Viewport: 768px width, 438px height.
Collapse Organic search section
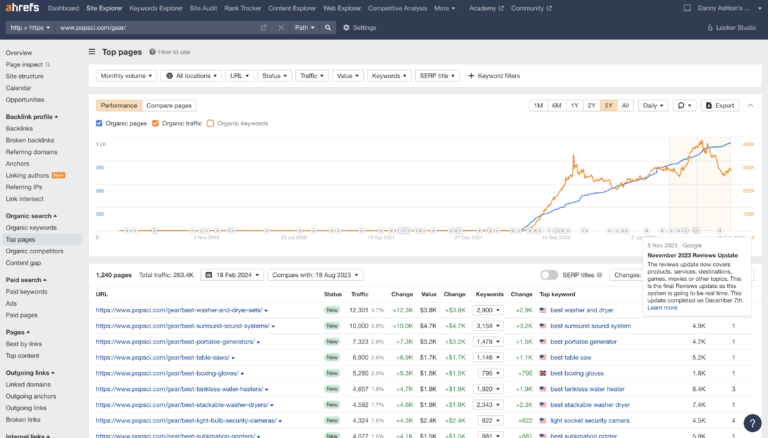31,216
